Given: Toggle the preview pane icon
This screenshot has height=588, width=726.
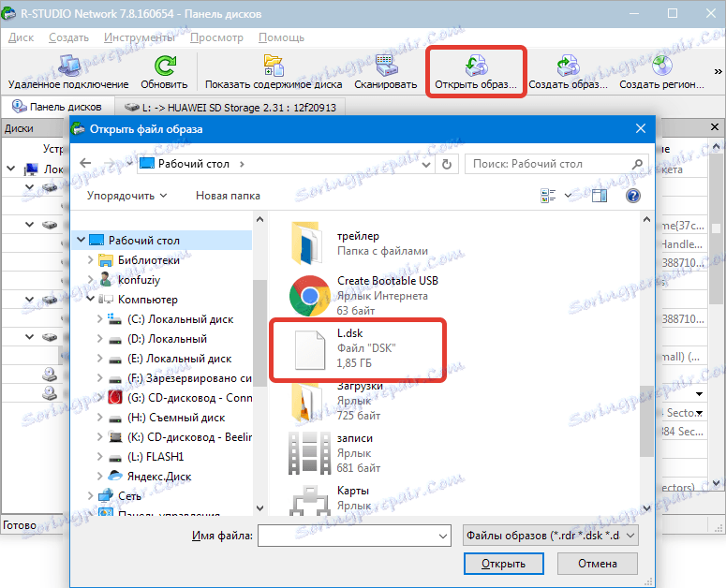Looking at the screenshot, I should click(x=600, y=196).
